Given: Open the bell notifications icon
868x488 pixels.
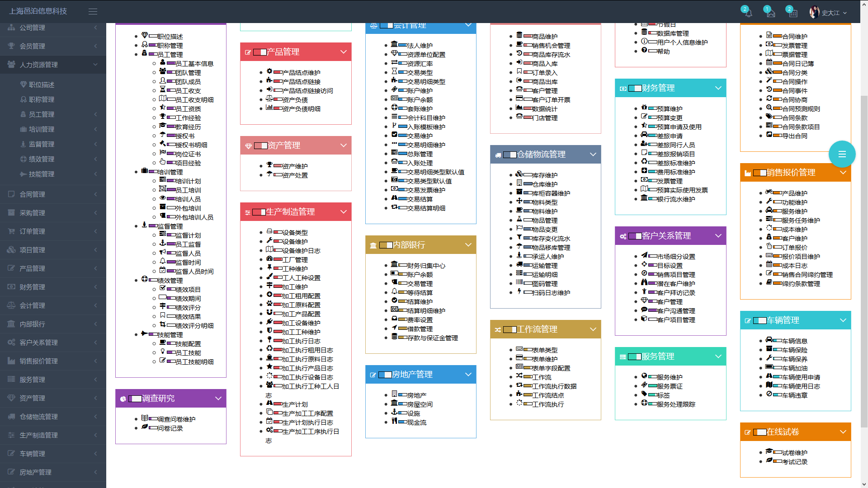Looking at the screenshot, I should click(748, 13).
